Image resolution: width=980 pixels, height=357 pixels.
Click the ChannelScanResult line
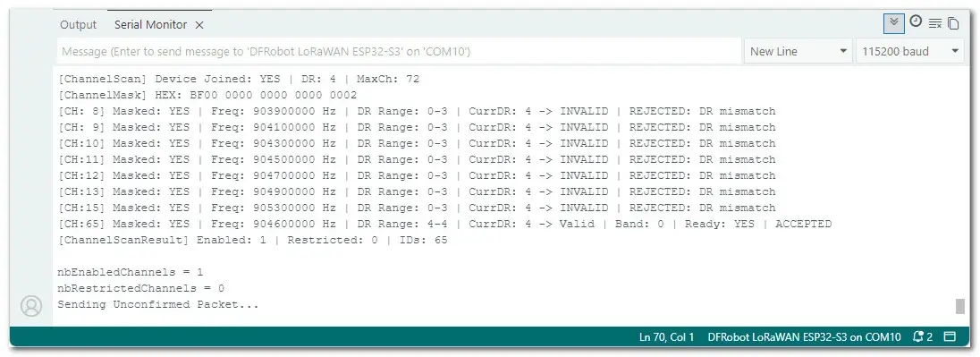pos(252,240)
